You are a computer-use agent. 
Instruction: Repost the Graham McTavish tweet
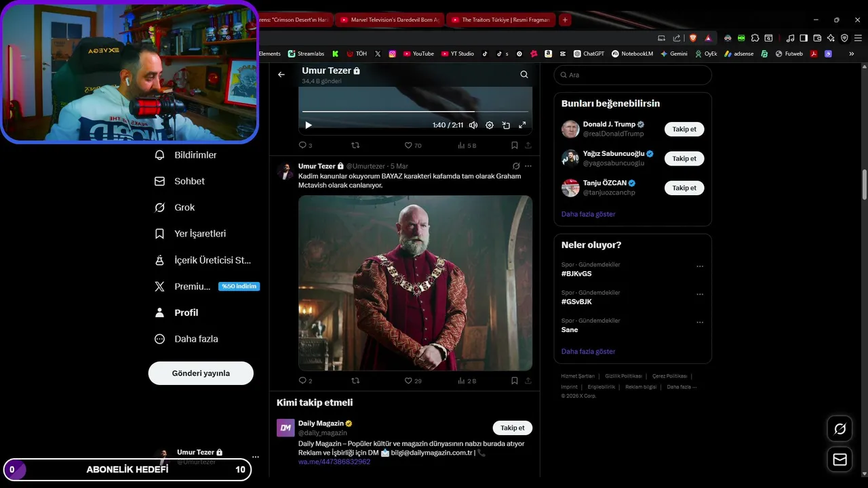[x=355, y=381]
